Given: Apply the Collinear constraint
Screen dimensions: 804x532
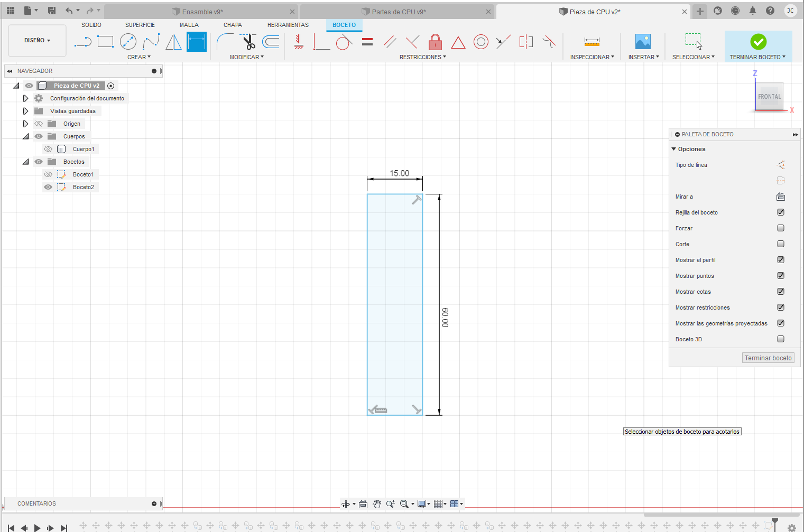Looking at the screenshot, I should click(503, 42).
